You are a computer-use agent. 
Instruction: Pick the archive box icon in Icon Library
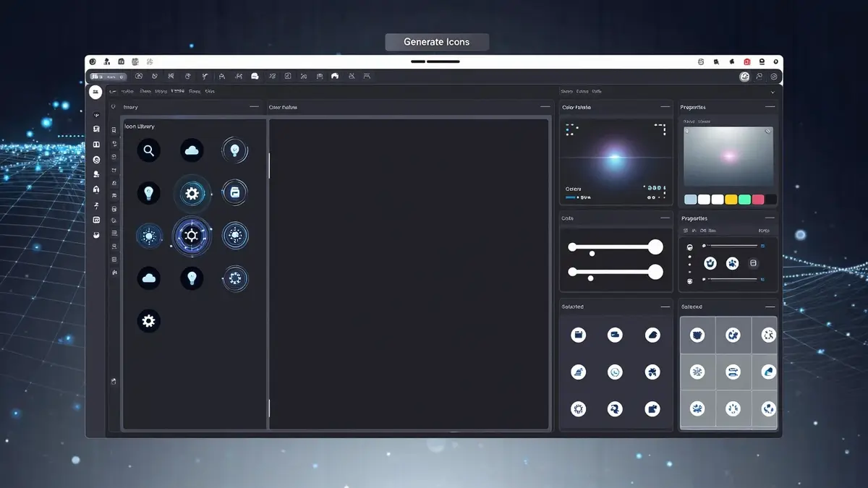234,192
